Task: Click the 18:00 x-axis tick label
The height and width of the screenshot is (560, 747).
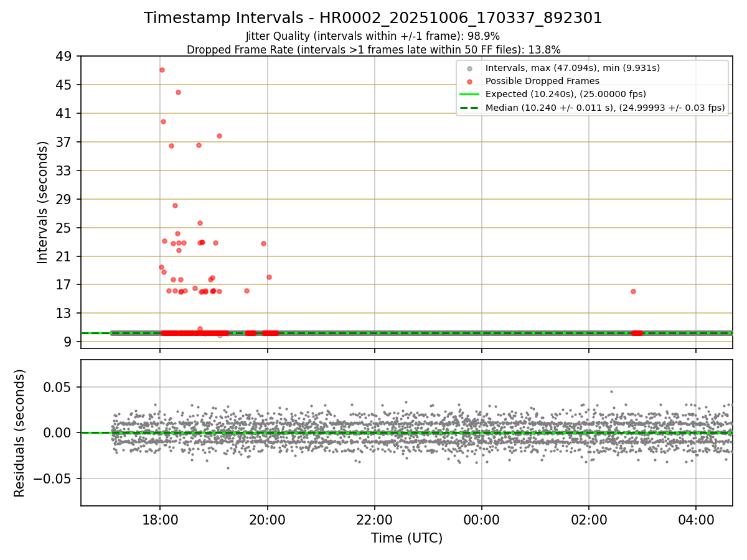Action: (160, 520)
